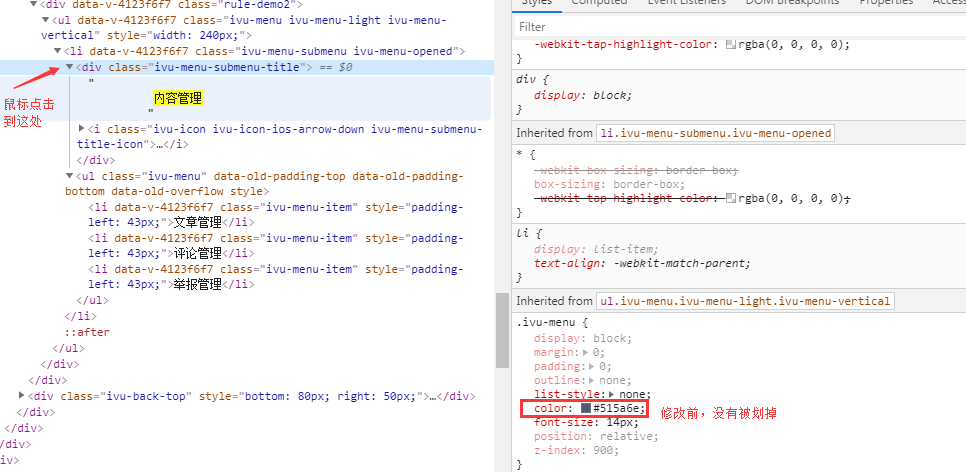
Task: Click the 'li {' selector in styles
Action: tap(529, 234)
